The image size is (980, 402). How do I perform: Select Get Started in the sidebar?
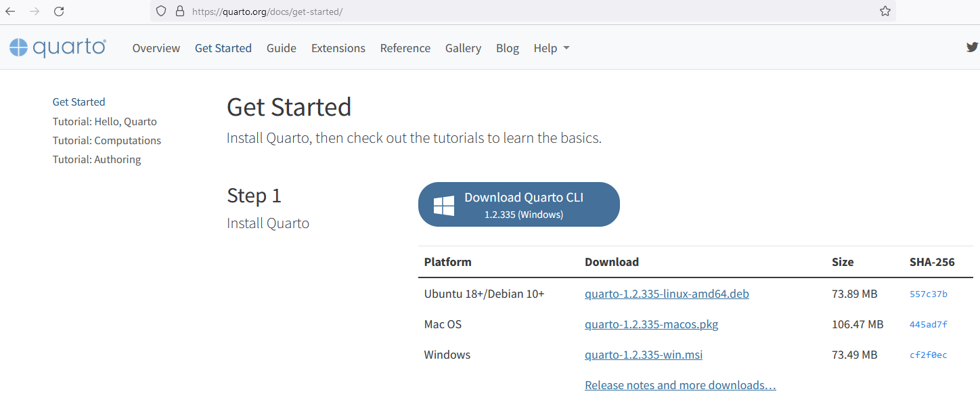click(x=79, y=102)
